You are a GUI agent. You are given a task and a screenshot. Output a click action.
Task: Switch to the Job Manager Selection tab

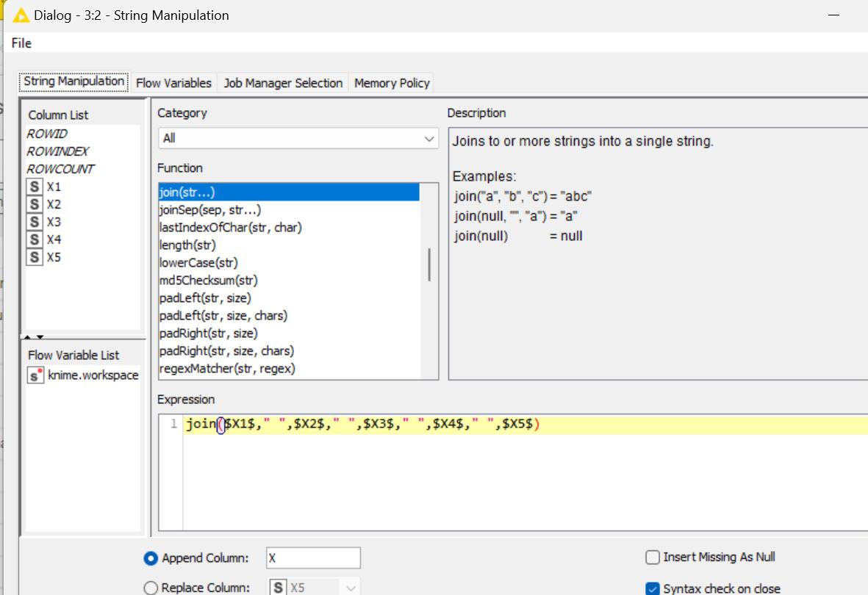(x=283, y=83)
